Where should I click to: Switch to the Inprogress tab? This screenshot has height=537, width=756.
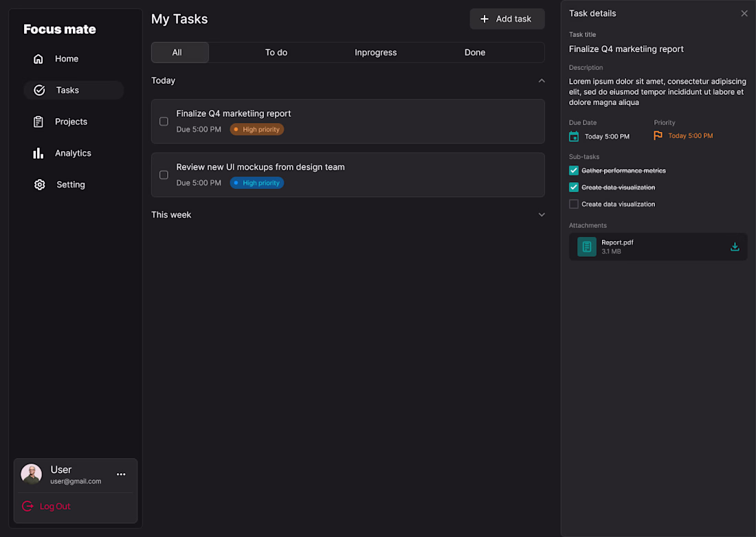pos(375,53)
